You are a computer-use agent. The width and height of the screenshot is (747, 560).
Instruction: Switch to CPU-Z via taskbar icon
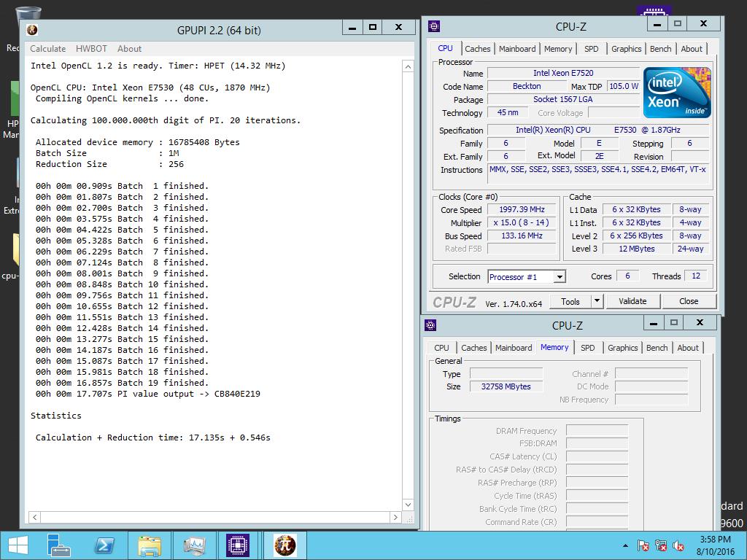238,545
